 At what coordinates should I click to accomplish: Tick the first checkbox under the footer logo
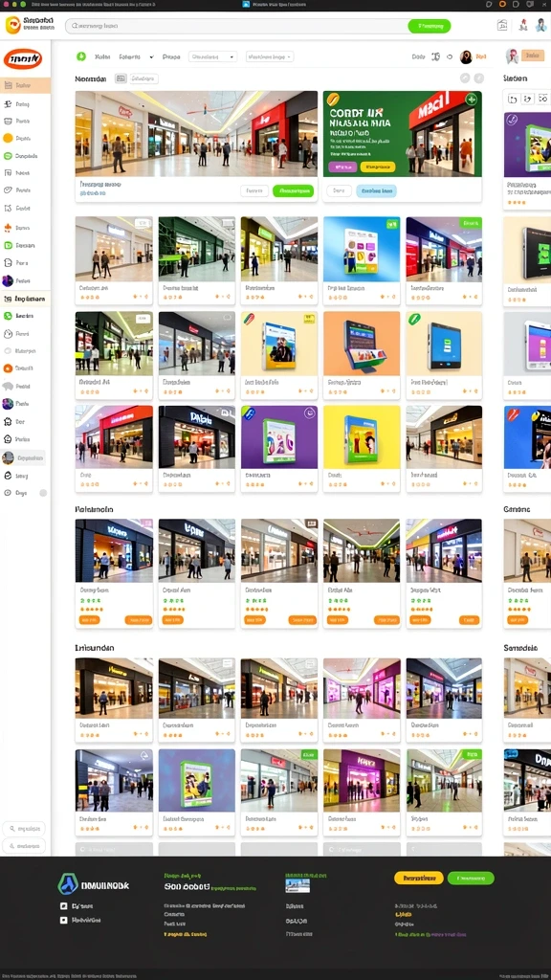tap(63, 905)
